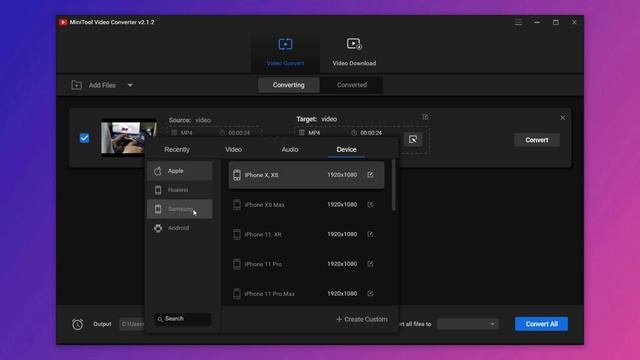Uncheck the video file checkbox
This screenshot has width=640, height=360.
[x=84, y=138]
